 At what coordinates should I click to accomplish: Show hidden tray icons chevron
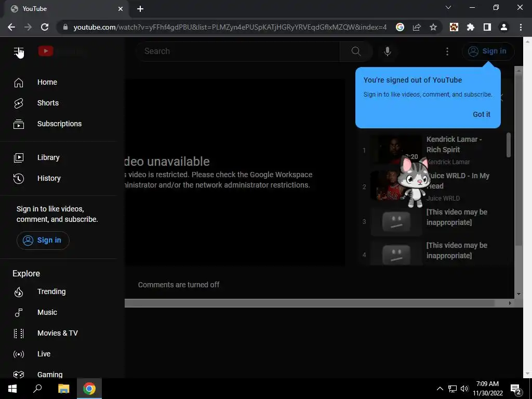click(440, 389)
